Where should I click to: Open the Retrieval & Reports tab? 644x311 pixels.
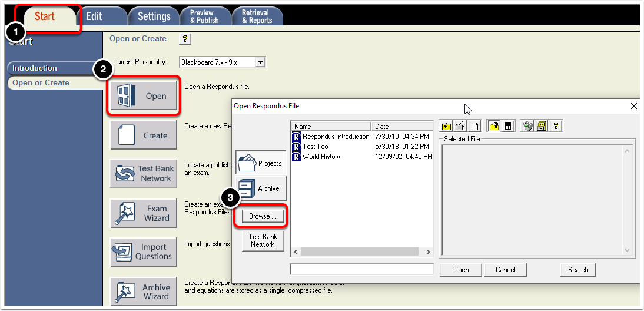click(x=257, y=16)
